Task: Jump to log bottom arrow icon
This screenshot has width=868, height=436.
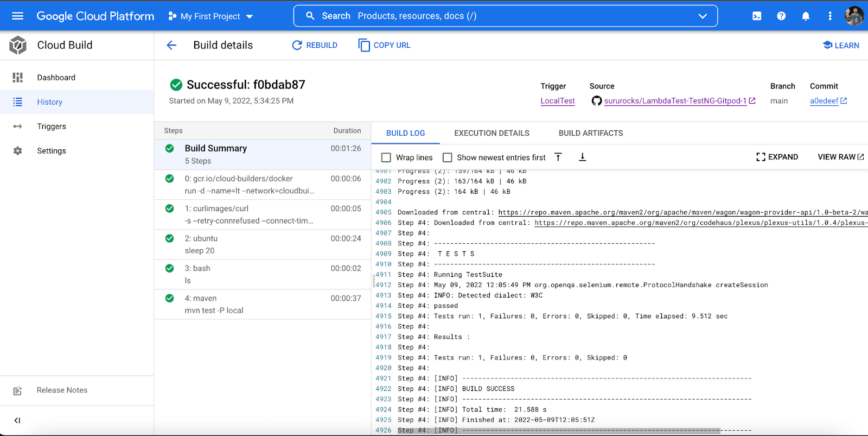Action: [582, 157]
